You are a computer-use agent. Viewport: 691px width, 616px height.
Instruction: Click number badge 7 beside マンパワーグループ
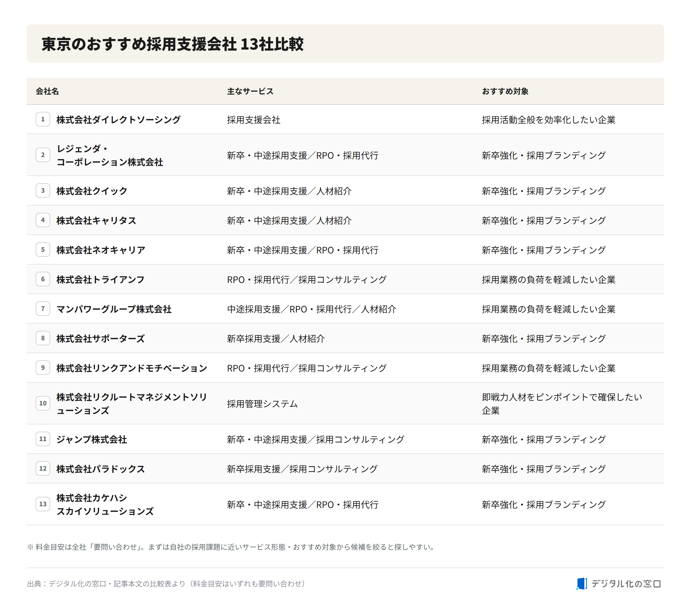[43, 308]
